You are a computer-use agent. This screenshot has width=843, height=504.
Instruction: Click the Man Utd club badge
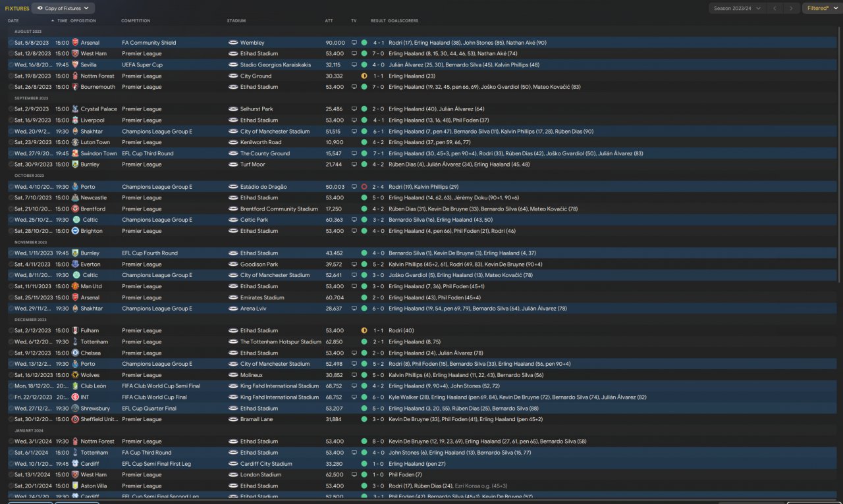(75, 286)
